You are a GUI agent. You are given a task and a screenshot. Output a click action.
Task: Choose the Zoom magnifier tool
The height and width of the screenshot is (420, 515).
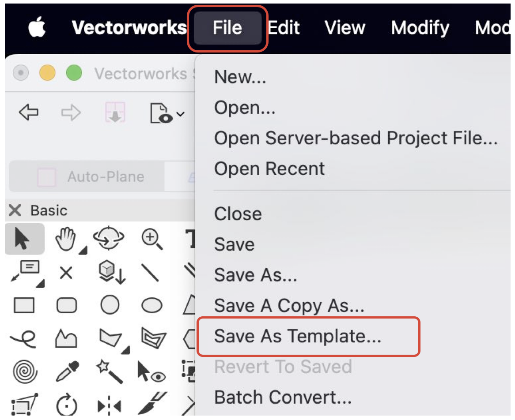point(151,239)
